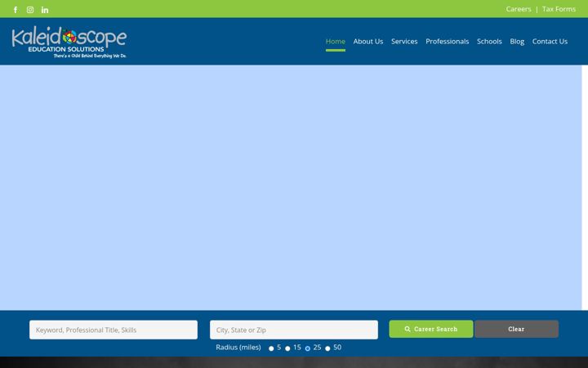The width and height of the screenshot is (588, 368).
Task: Go to the Home menu item
Action: point(336,42)
